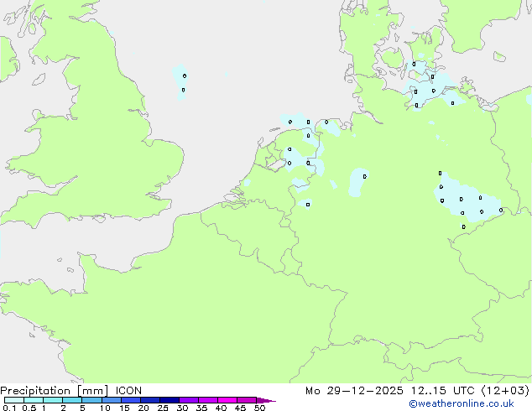Click the ICON model name label
This screenshot has height=411, width=532.
click(x=128, y=390)
